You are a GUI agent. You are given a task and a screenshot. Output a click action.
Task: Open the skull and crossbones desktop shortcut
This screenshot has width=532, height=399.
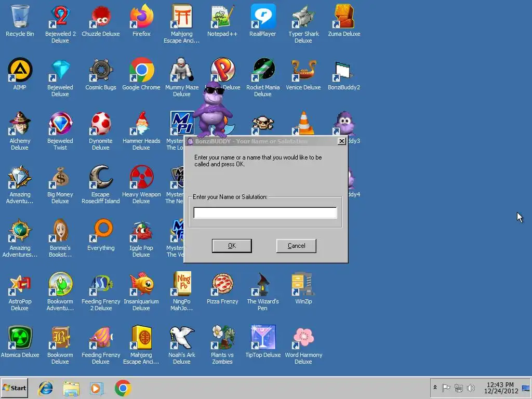coord(262,124)
